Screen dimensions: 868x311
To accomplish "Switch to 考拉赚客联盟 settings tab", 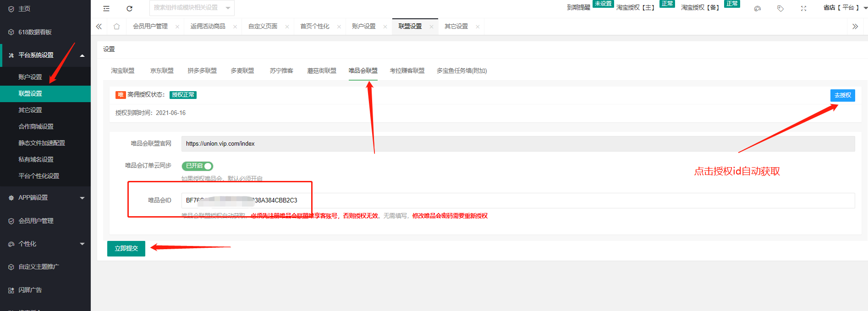I will click(x=407, y=71).
